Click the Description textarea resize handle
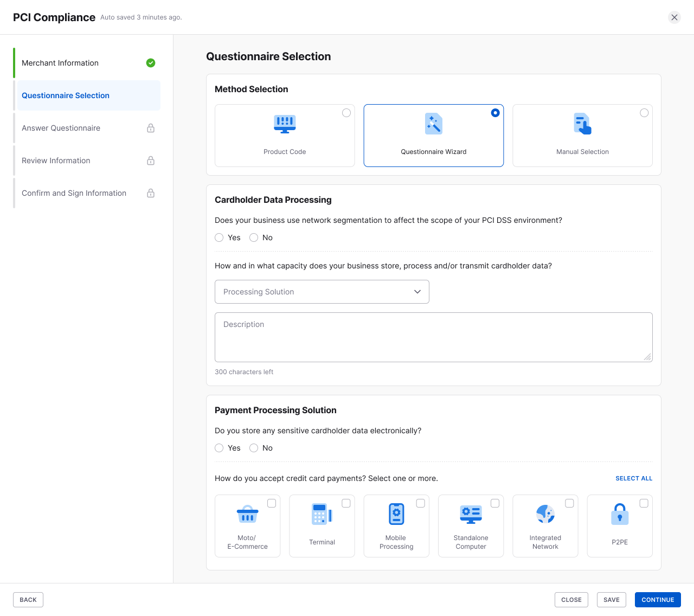 (x=647, y=357)
